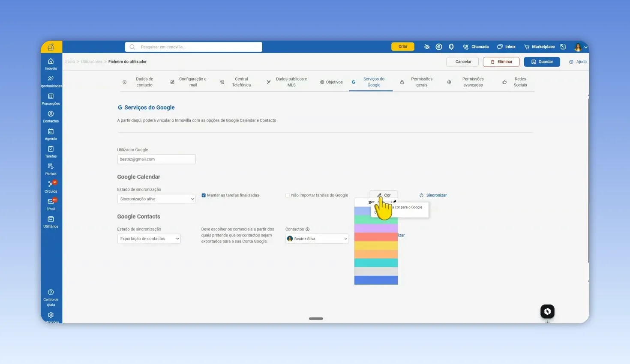Click the yellow Criar button
630x364 pixels.
pos(403,47)
